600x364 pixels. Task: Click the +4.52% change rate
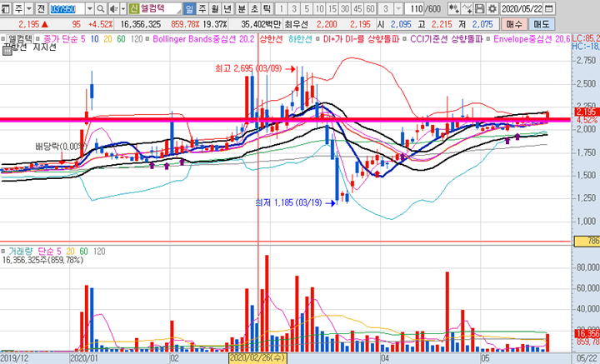[x=100, y=24]
